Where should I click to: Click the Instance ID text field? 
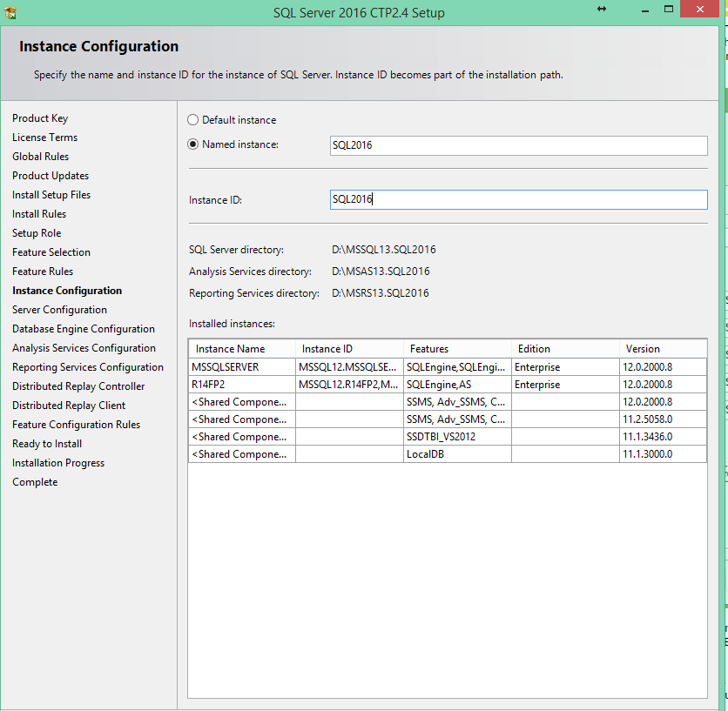(519, 199)
